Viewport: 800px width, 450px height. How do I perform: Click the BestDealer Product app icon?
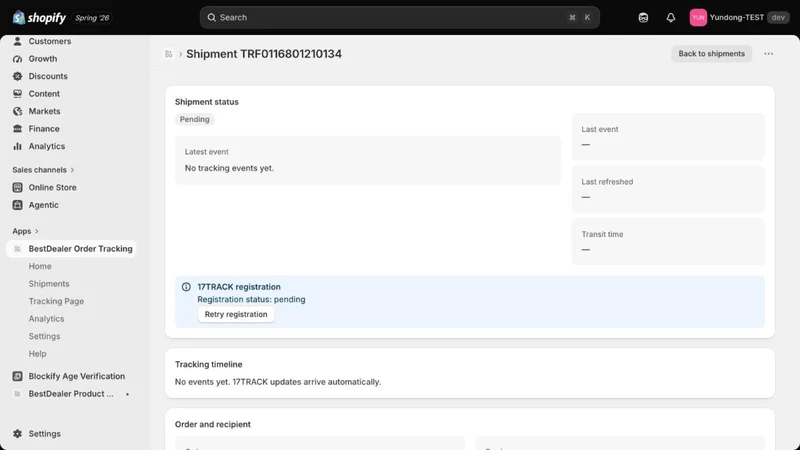point(17,394)
